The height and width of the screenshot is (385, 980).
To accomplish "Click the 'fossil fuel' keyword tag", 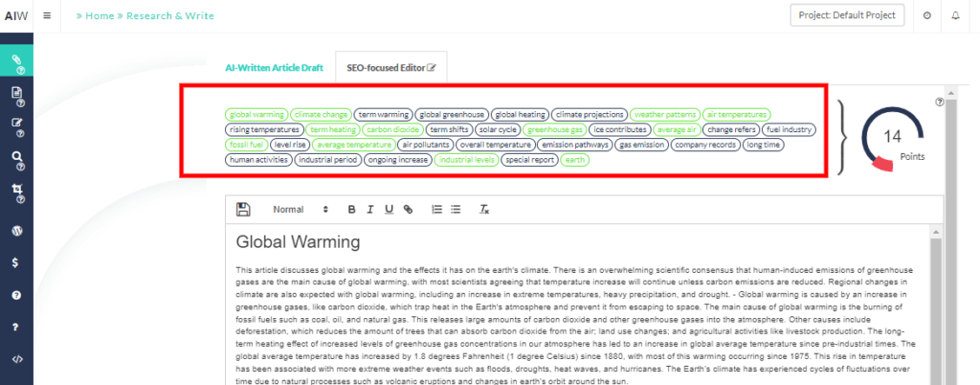I will (x=247, y=145).
